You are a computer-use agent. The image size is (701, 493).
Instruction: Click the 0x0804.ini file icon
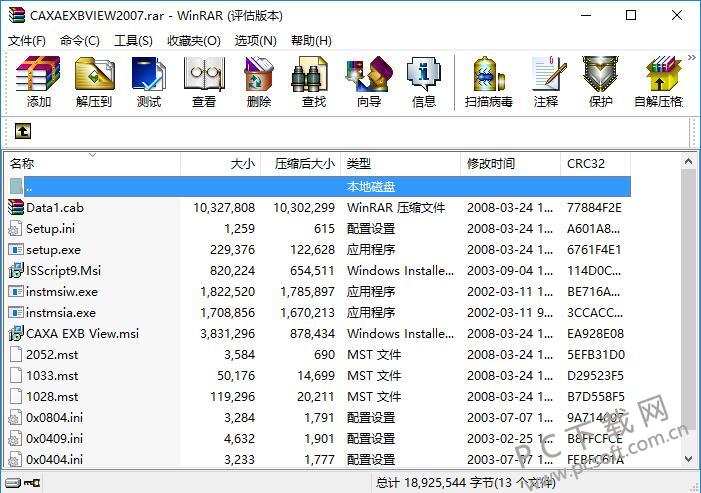(x=15, y=417)
